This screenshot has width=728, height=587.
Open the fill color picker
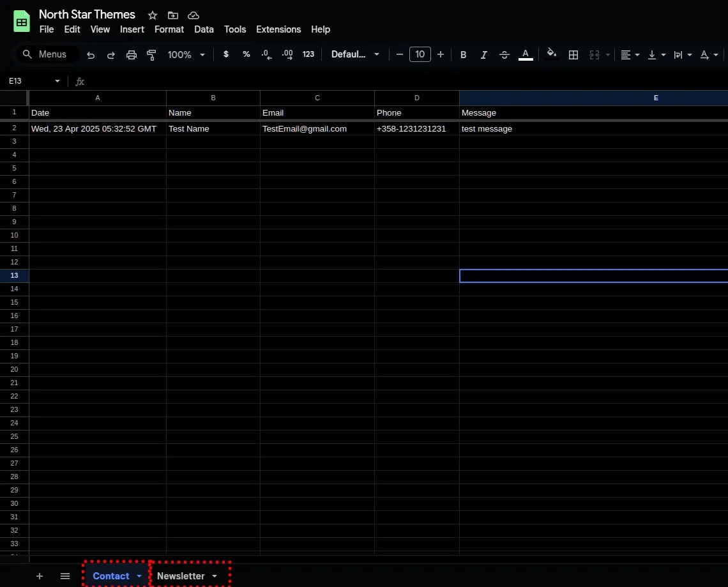pos(552,54)
